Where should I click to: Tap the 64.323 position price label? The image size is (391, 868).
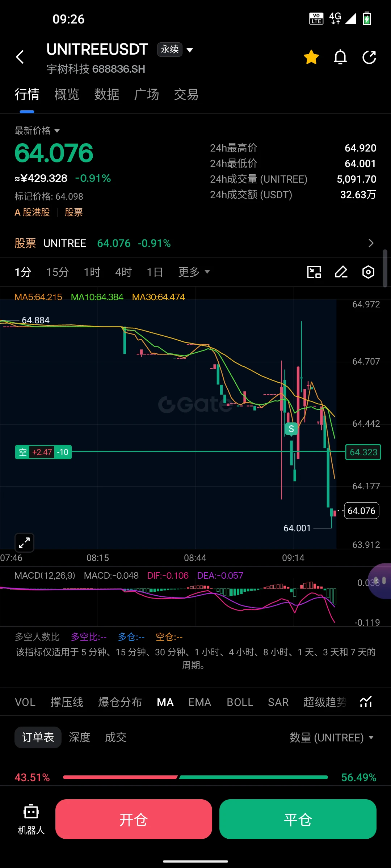(x=363, y=452)
